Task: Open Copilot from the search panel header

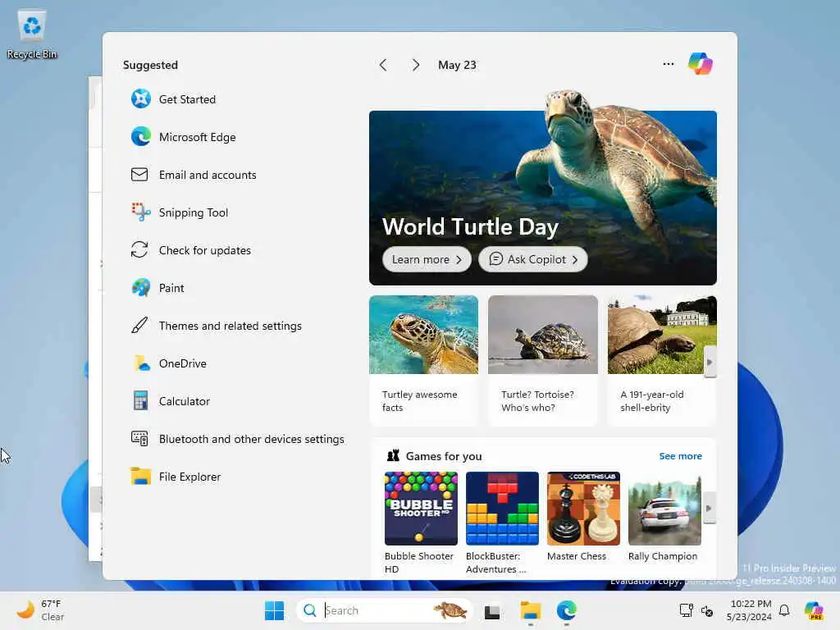Action: click(x=701, y=64)
